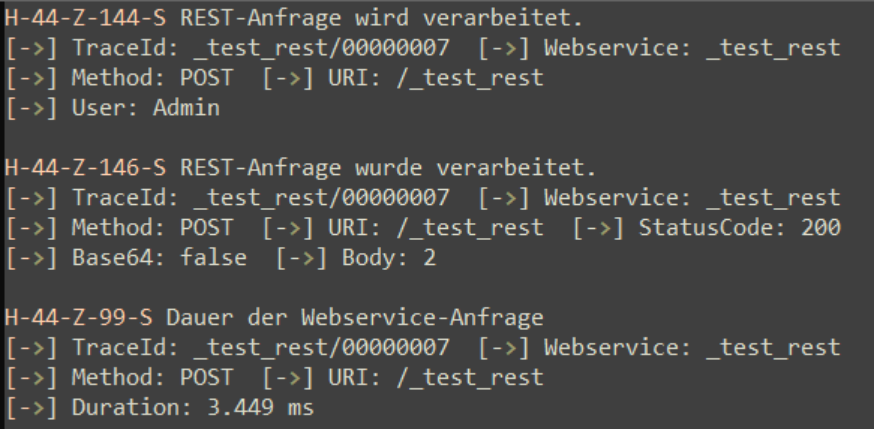Click the arrow marker before 'Body: 2'
The height and width of the screenshot is (429, 874).
point(302,257)
